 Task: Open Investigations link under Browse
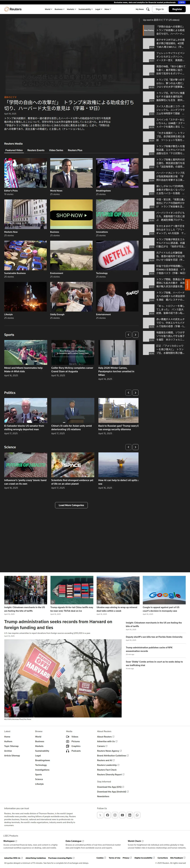coord(42,770)
